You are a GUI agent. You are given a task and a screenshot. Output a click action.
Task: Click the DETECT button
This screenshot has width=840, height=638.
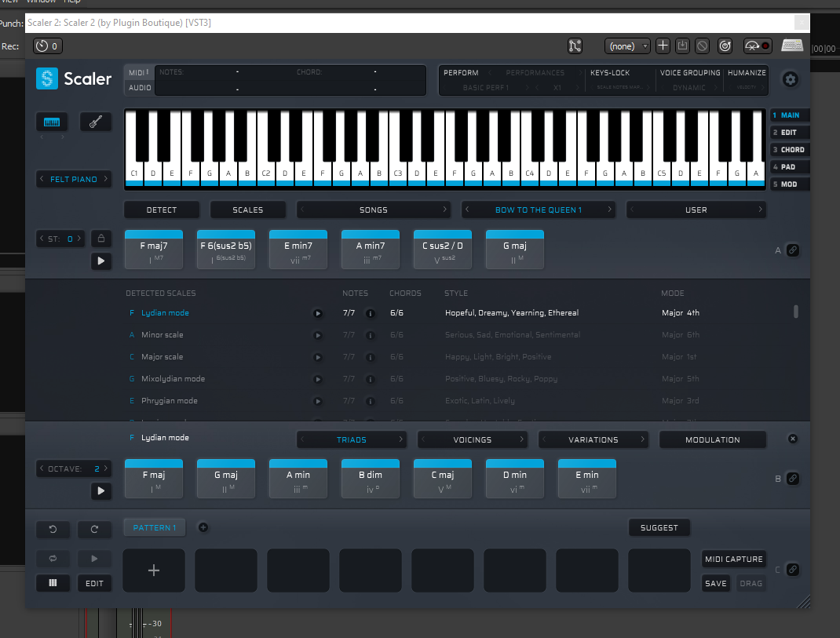[x=162, y=210]
